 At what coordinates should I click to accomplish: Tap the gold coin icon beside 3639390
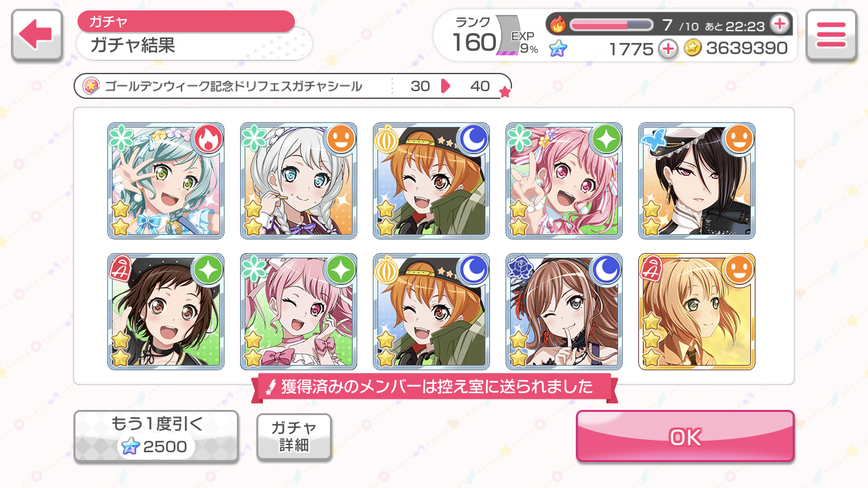click(693, 48)
